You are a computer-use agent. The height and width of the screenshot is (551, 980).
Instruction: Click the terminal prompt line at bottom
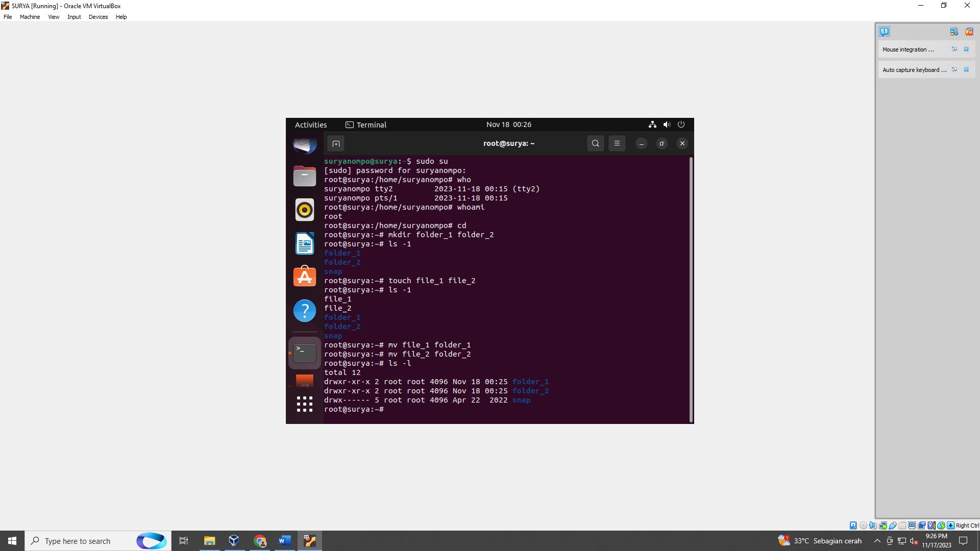coord(354,409)
